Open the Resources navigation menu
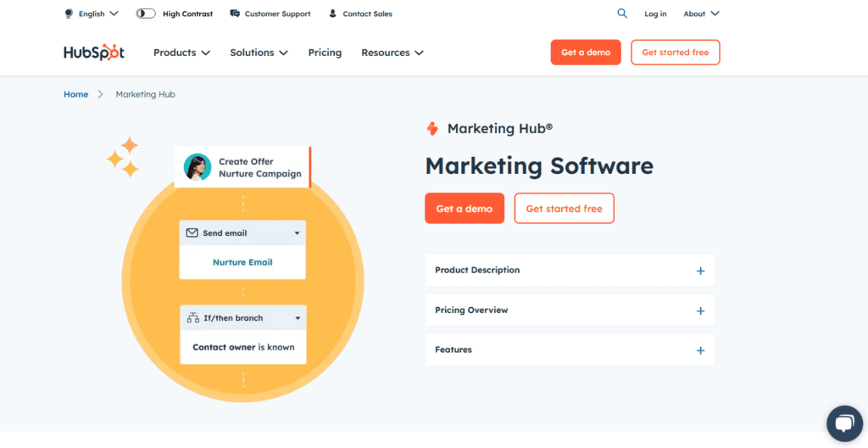 tap(392, 53)
